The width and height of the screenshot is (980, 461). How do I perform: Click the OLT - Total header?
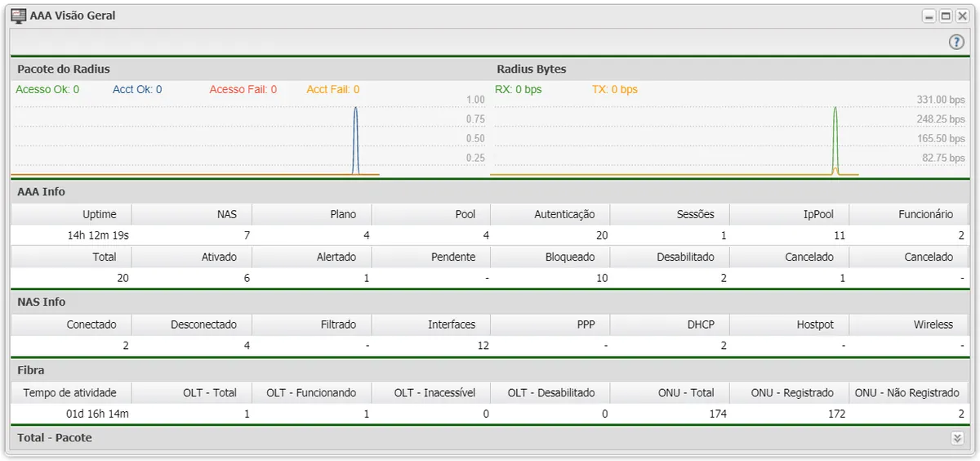(191, 392)
